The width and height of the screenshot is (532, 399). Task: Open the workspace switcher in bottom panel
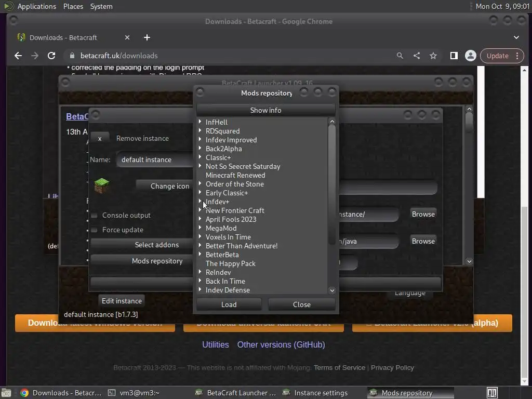coord(493,393)
